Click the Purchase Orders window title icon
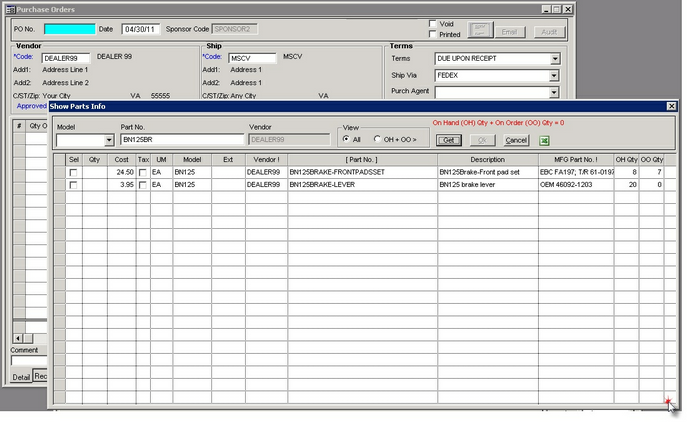The width and height of the screenshot is (687, 422). (x=8, y=8)
